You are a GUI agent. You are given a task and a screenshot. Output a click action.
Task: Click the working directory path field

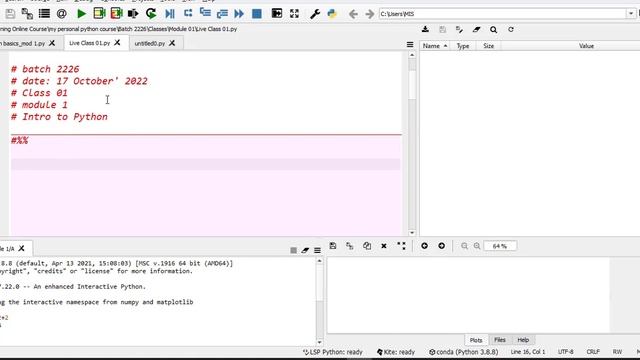point(503,14)
